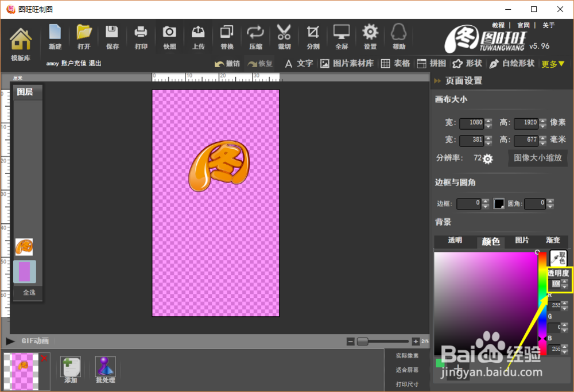574x392 pixels.
Task: Open 帮助 help
Action: click(x=399, y=37)
